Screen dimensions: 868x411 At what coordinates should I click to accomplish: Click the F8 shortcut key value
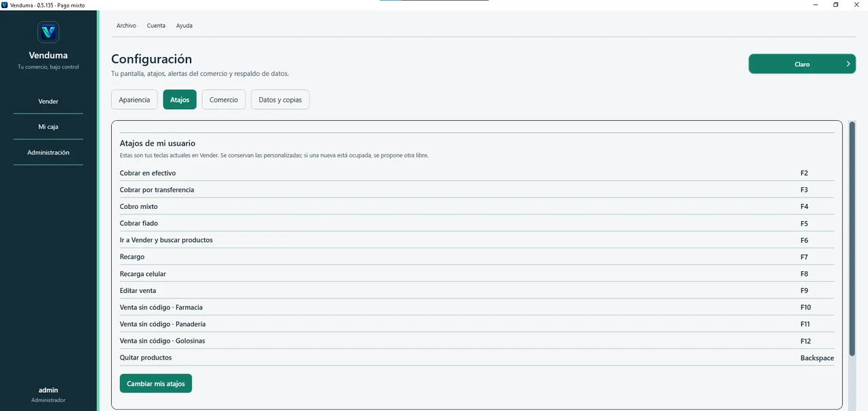coord(804,274)
